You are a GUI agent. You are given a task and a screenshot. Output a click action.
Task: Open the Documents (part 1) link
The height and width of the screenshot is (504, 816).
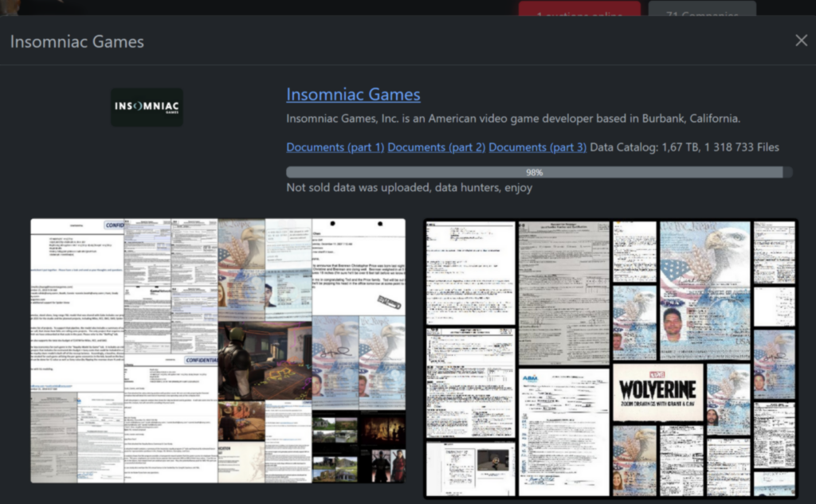point(335,147)
